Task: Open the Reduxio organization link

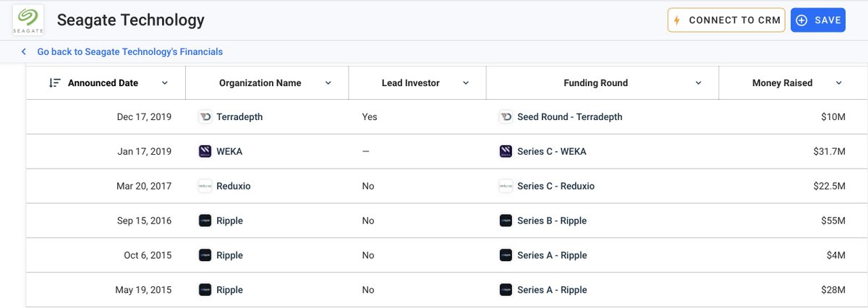Action: [234, 187]
